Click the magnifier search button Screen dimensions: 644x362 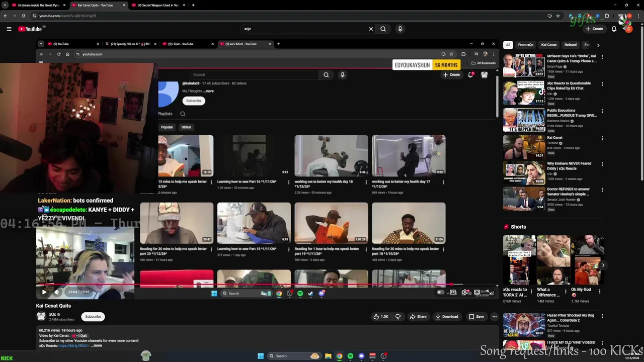tap(383, 29)
